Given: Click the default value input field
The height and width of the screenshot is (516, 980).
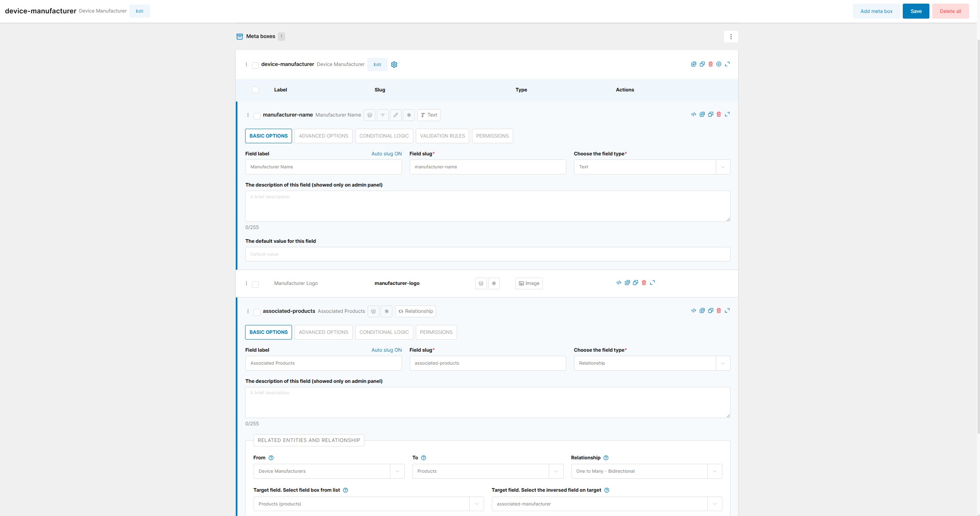Looking at the screenshot, I should coord(487,255).
